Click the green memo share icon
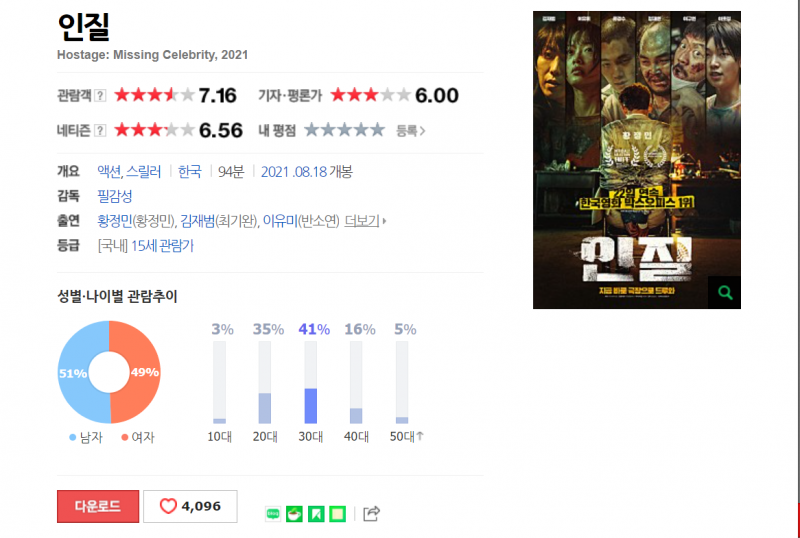Viewport: 800px width, 538px height. tap(337, 513)
